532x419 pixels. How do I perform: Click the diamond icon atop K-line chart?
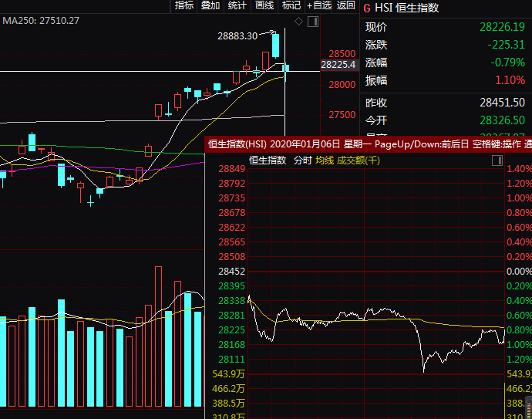click(x=298, y=22)
